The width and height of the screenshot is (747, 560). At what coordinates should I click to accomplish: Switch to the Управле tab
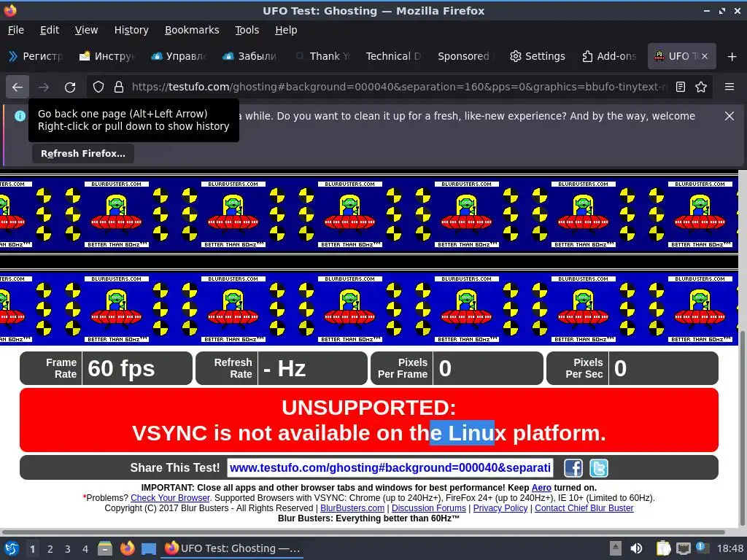click(x=179, y=56)
